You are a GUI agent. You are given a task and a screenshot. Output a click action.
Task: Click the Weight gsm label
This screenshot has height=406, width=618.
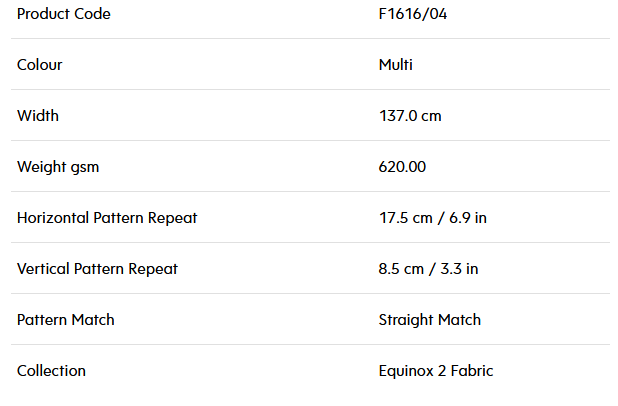[x=58, y=167]
